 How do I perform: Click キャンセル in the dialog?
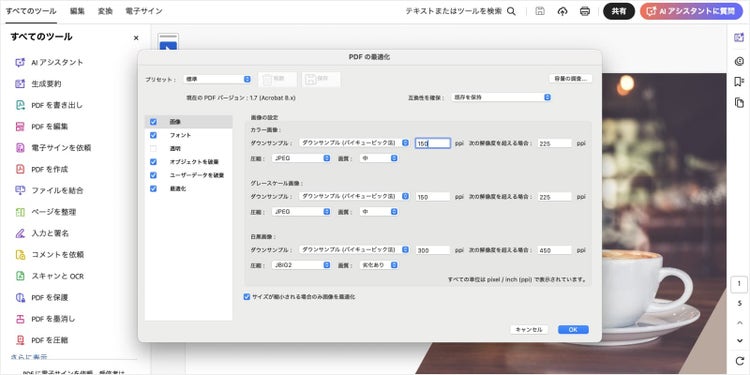coord(529,330)
